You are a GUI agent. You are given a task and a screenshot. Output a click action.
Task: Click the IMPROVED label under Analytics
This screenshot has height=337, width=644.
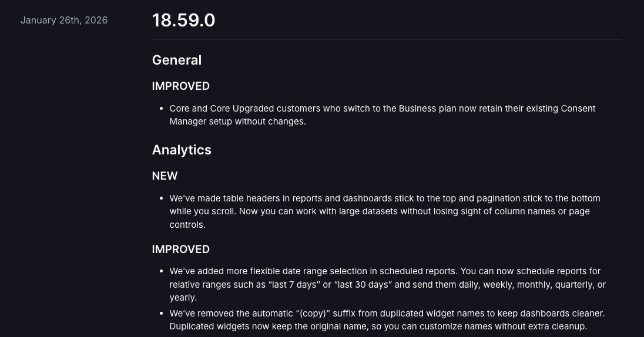(x=180, y=250)
